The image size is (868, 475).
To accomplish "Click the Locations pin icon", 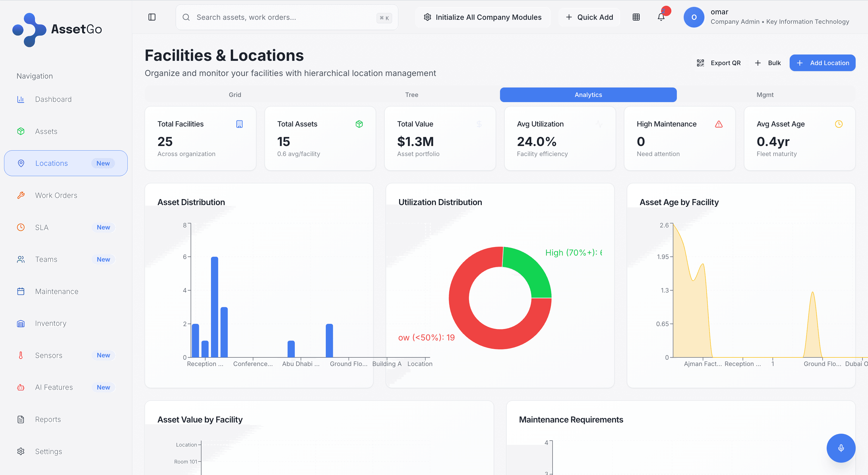I will pos(21,163).
